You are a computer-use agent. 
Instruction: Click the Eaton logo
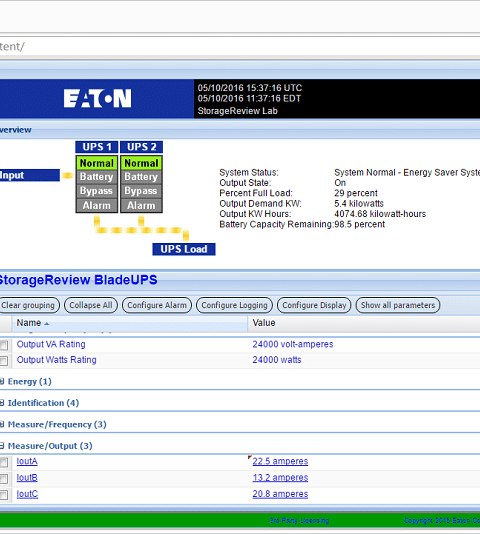point(97,99)
